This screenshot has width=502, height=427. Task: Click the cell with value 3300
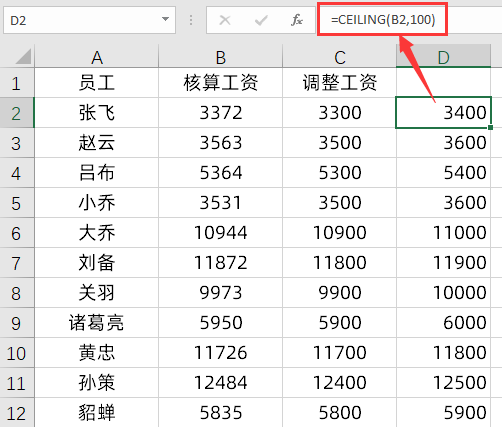click(339, 113)
